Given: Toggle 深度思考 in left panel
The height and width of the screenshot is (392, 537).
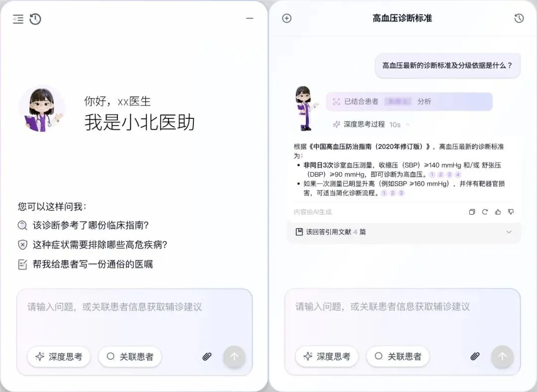Looking at the screenshot, I should point(59,357).
